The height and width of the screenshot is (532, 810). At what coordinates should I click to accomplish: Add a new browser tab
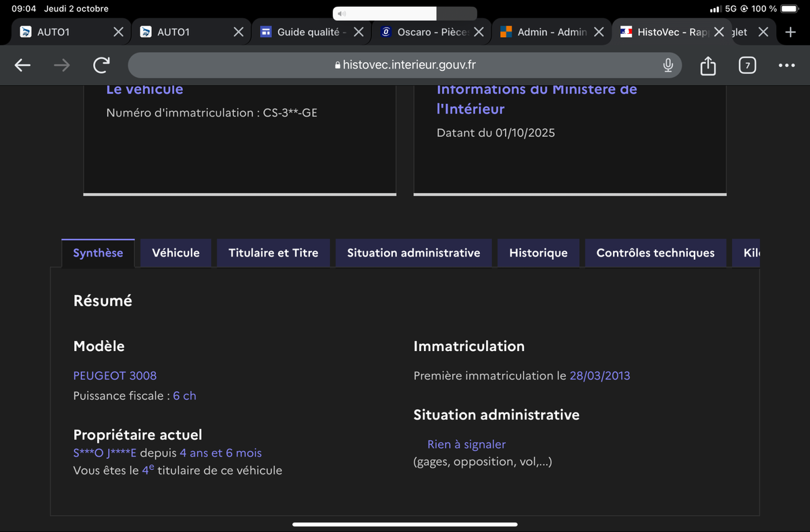pyautogui.click(x=790, y=32)
